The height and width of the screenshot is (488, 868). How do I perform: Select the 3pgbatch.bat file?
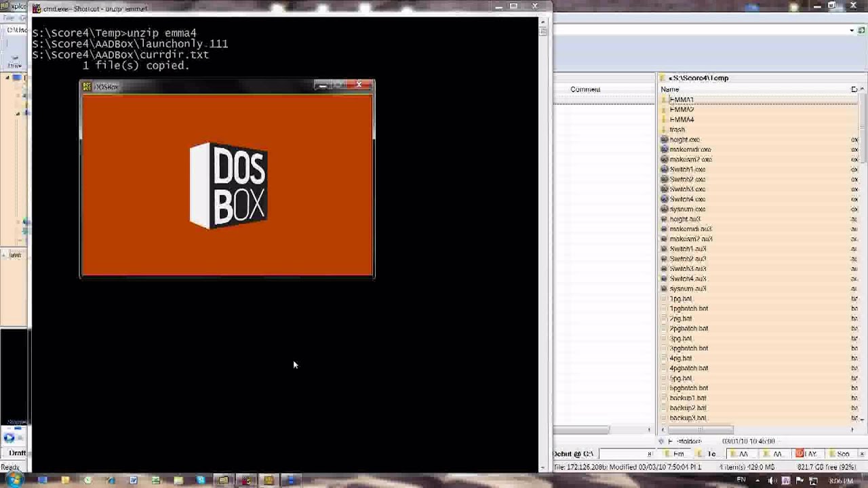coord(688,348)
